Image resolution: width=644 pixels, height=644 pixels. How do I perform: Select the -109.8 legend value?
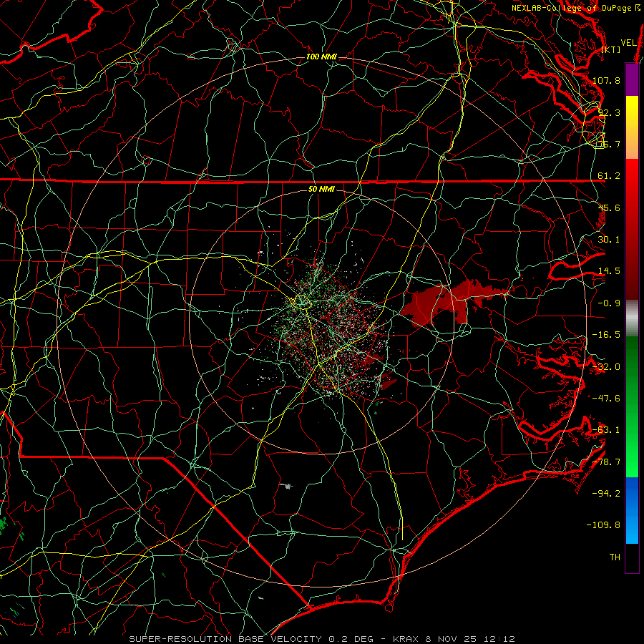point(604,525)
